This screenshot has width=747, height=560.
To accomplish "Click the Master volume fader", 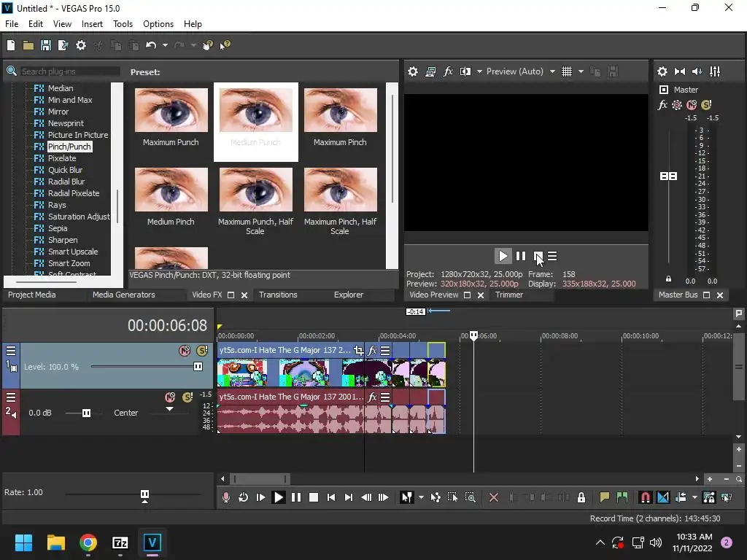I will click(x=668, y=176).
